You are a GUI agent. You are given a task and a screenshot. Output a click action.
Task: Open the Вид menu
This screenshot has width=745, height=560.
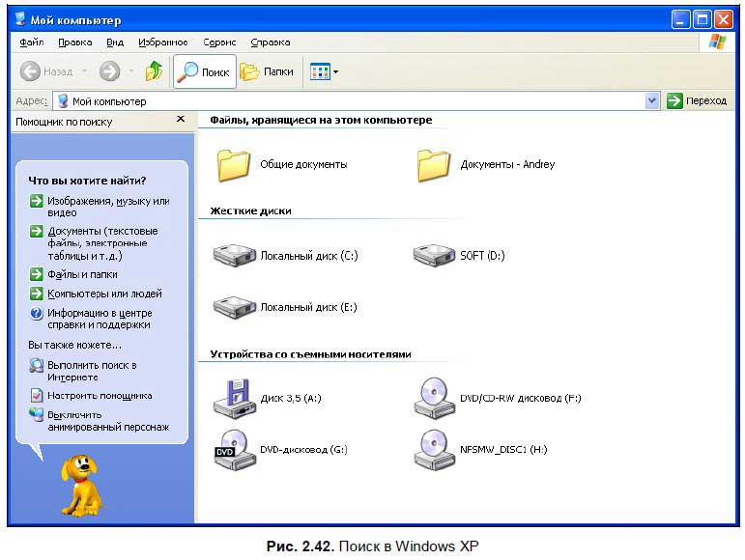click(115, 42)
